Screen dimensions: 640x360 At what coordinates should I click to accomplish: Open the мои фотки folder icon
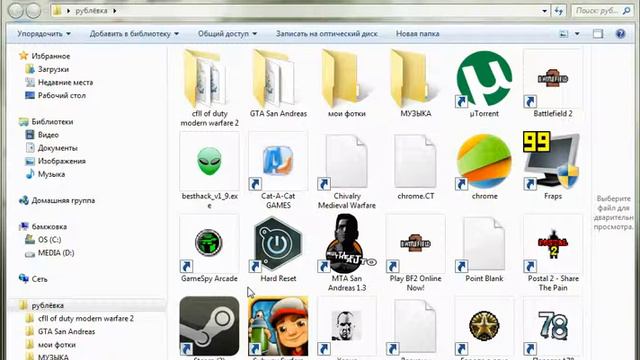(x=347, y=80)
